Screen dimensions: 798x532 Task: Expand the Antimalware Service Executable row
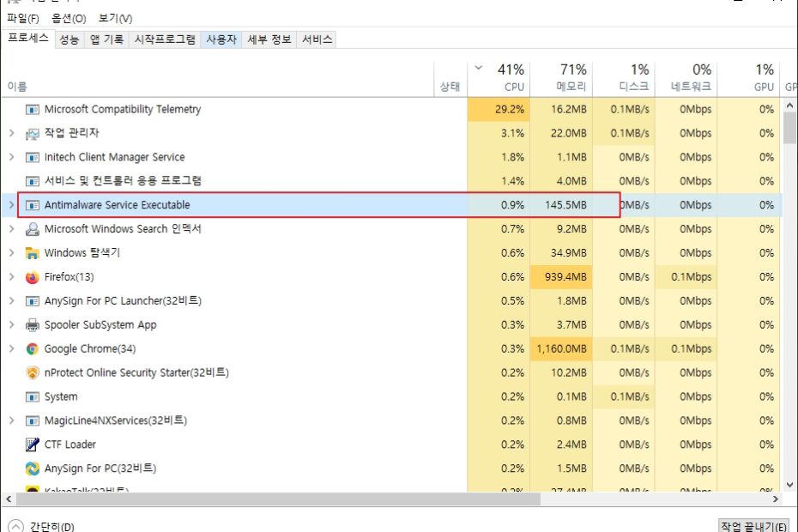click(12, 205)
